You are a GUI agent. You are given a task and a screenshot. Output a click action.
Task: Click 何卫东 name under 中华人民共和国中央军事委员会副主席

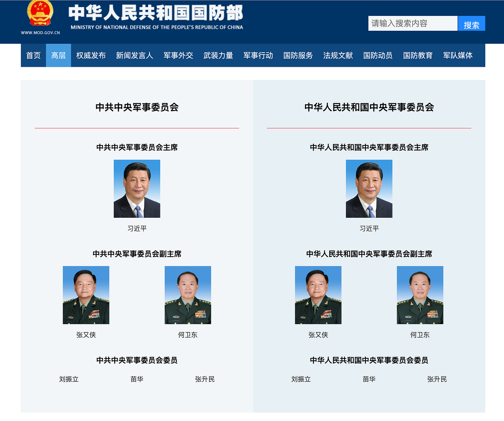pyautogui.click(x=420, y=335)
